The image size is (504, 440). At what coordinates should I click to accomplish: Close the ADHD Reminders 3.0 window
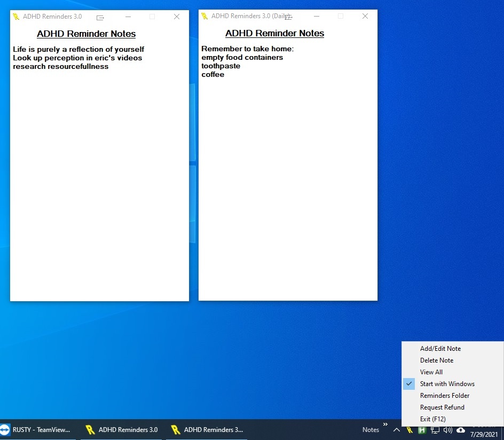pos(177,17)
